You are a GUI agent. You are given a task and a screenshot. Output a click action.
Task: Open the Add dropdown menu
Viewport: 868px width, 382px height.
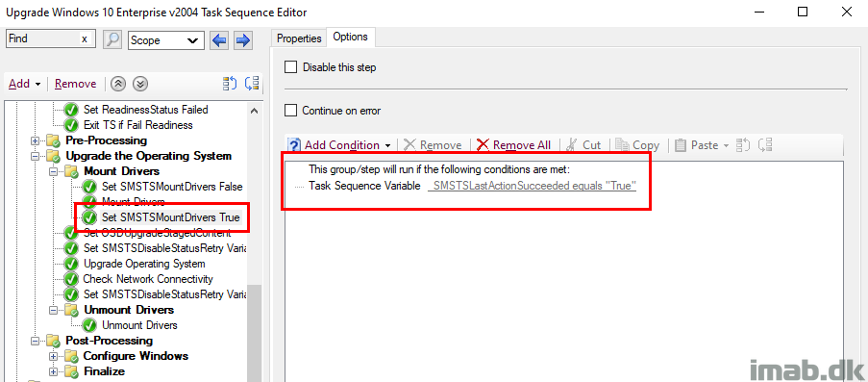(x=25, y=84)
